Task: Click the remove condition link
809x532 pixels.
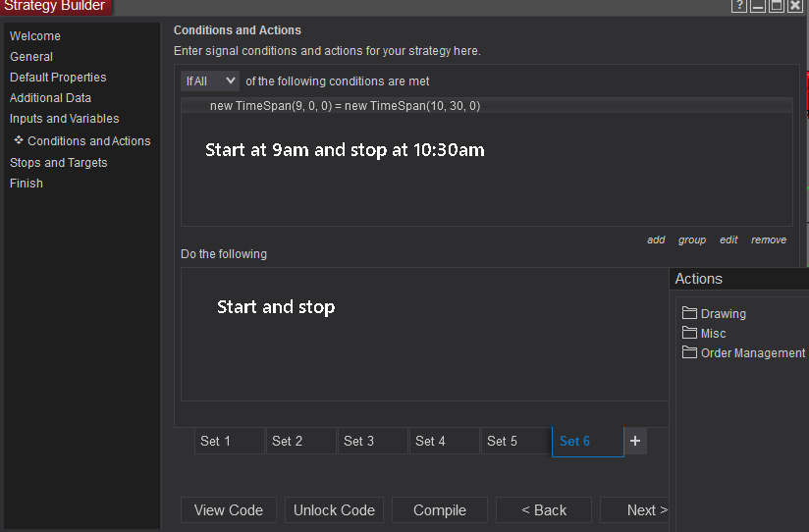Action: point(769,239)
